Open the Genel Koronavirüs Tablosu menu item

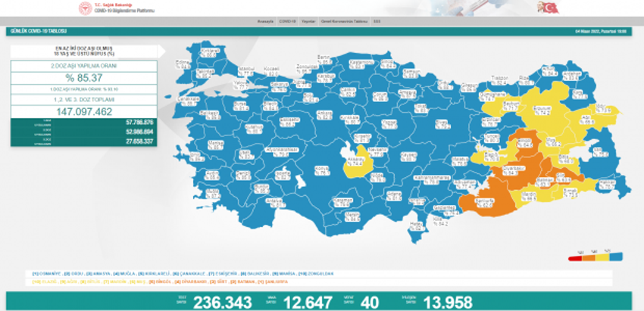pos(344,21)
